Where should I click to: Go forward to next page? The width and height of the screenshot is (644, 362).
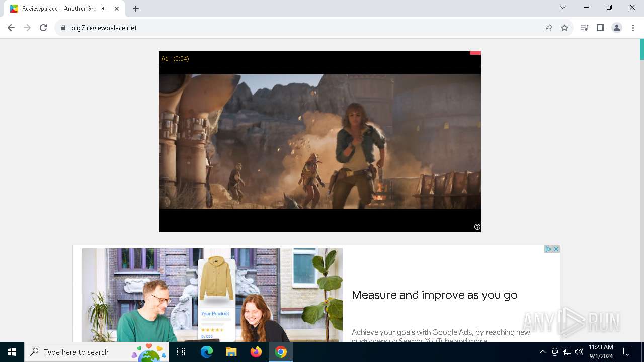tap(27, 28)
